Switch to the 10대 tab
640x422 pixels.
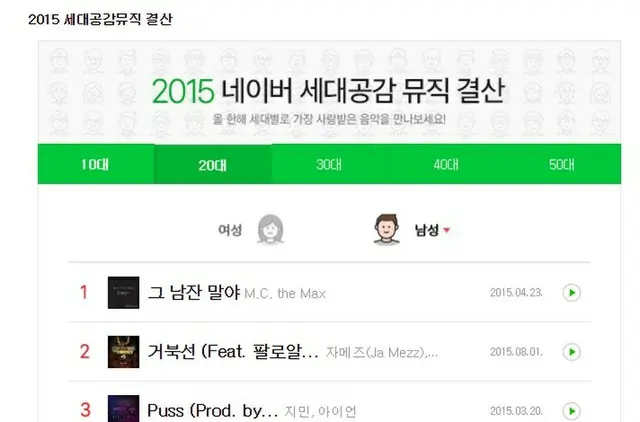point(96,164)
